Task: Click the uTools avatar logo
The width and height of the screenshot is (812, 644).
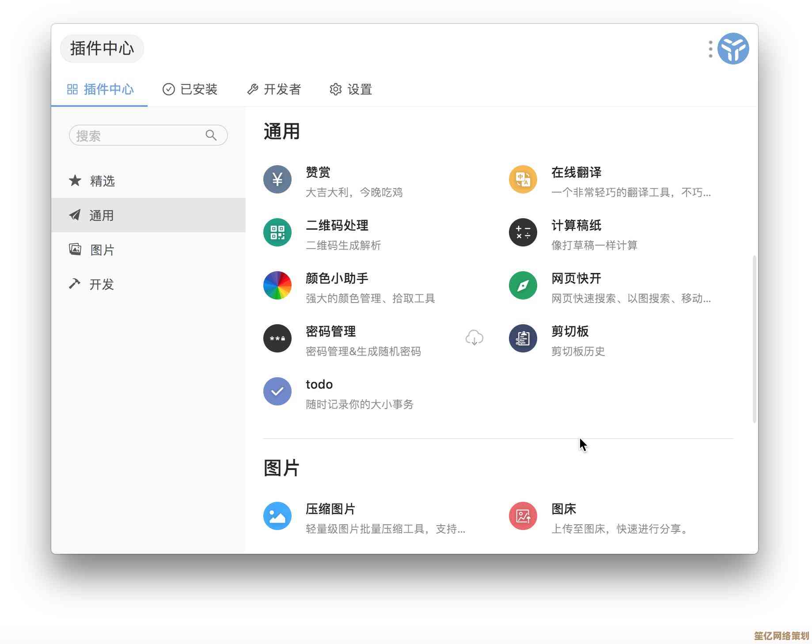Action: tap(733, 49)
